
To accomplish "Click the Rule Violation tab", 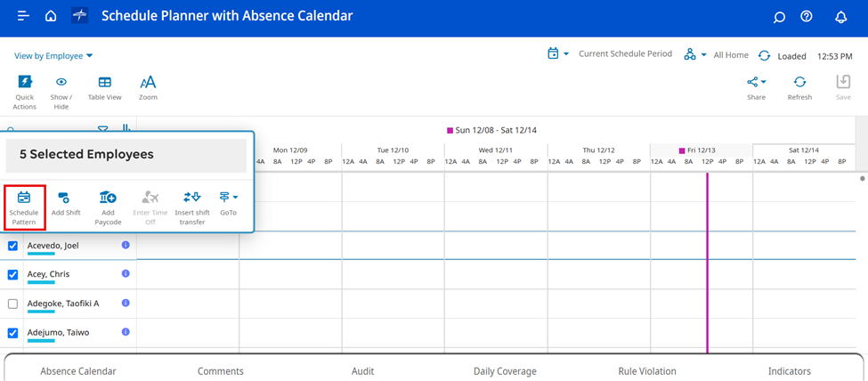I will [x=647, y=371].
